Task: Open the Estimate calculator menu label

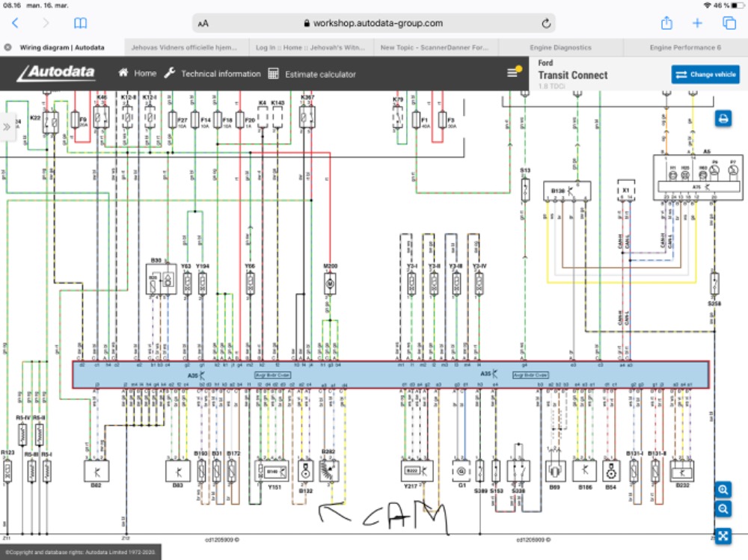Action: pyautogui.click(x=321, y=75)
